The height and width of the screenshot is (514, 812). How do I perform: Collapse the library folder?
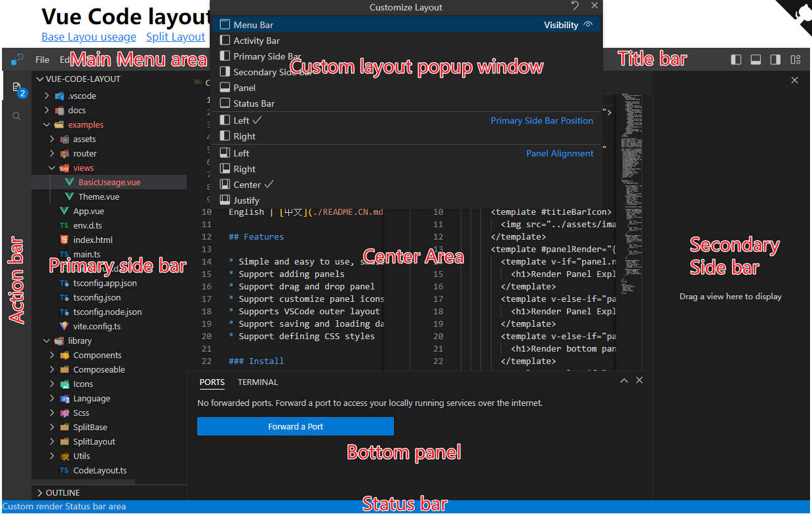(109, 340)
